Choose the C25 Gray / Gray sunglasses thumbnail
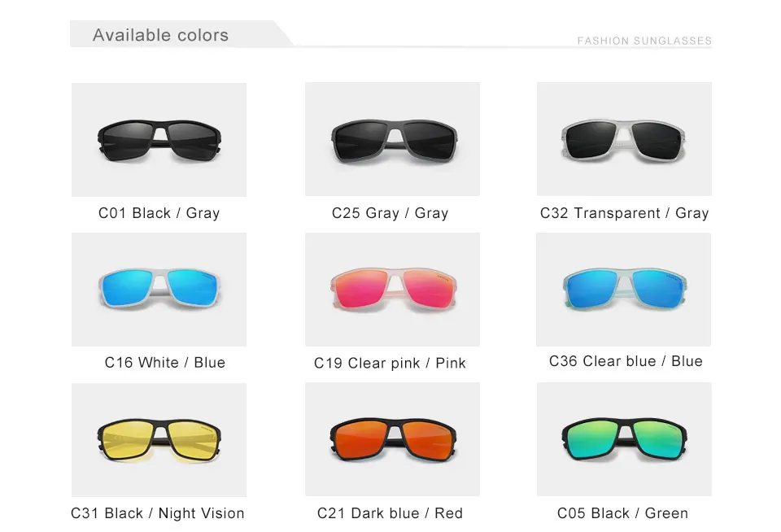781x532 pixels. pos(392,139)
